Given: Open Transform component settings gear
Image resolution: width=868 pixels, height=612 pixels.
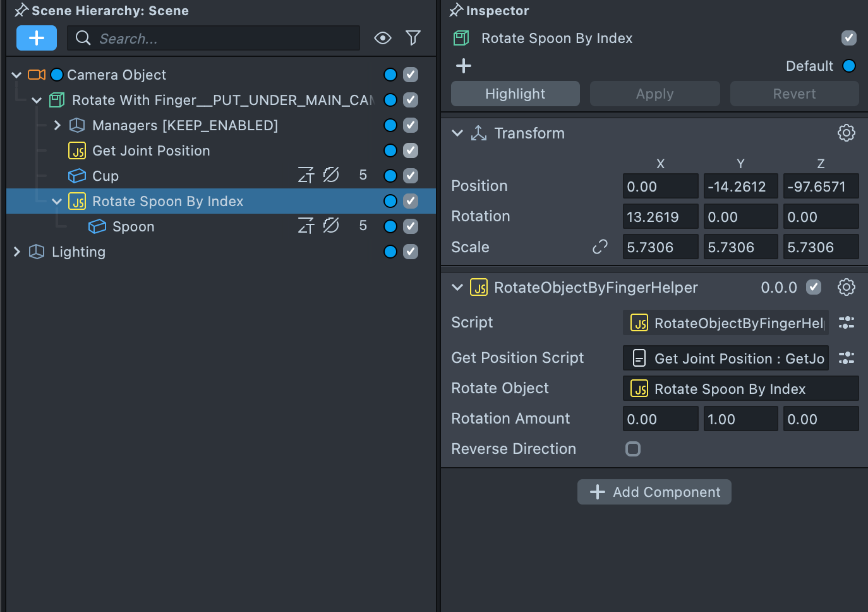Looking at the screenshot, I should [x=846, y=133].
